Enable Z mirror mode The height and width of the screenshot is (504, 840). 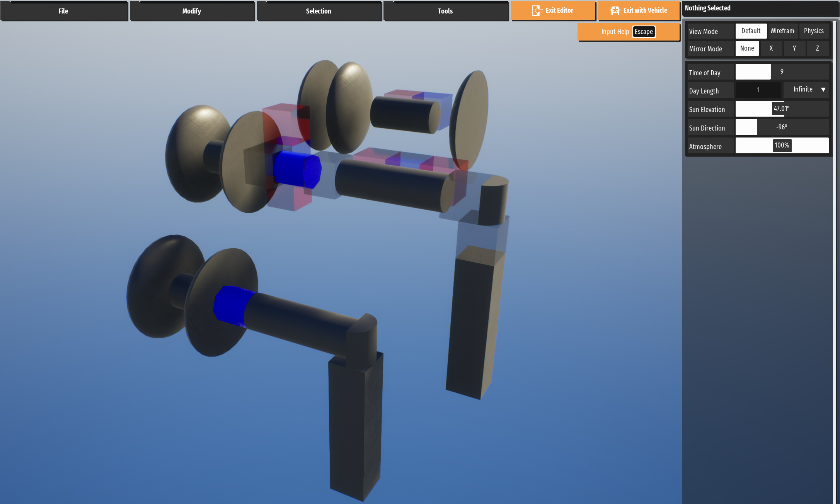coord(817,48)
